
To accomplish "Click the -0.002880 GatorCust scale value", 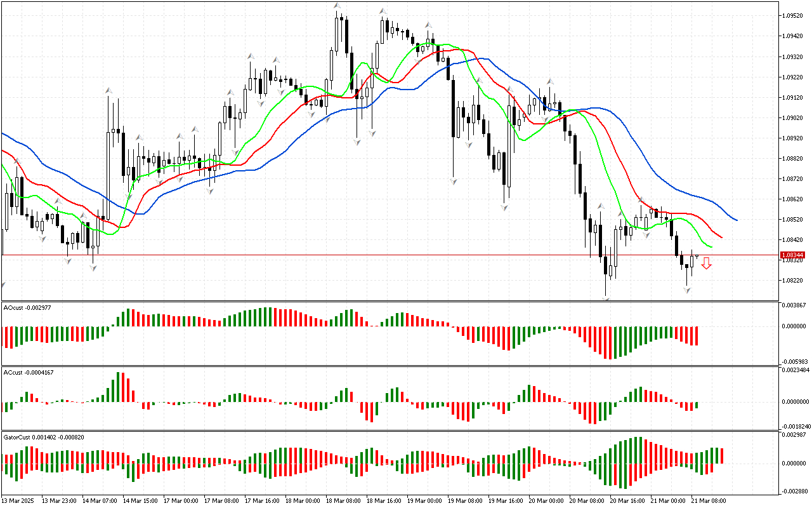I will point(794,491).
